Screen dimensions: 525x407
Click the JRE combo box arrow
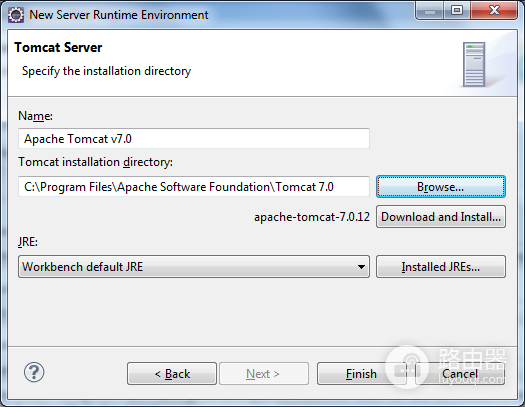coord(361,267)
